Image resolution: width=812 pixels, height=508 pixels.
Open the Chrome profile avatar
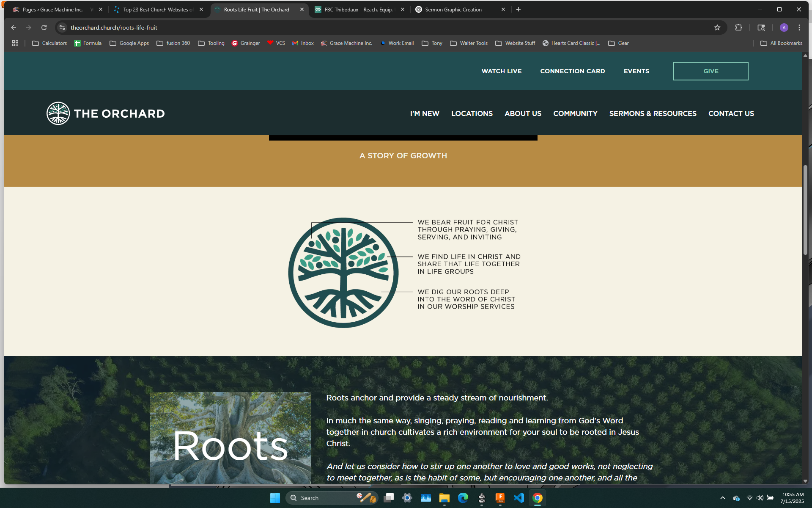pyautogui.click(x=784, y=28)
